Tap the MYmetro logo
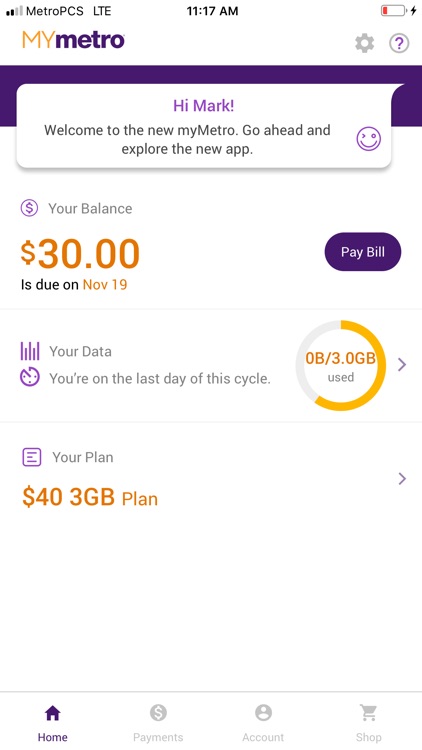This screenshot has width=422, height=750. point(73,40)
